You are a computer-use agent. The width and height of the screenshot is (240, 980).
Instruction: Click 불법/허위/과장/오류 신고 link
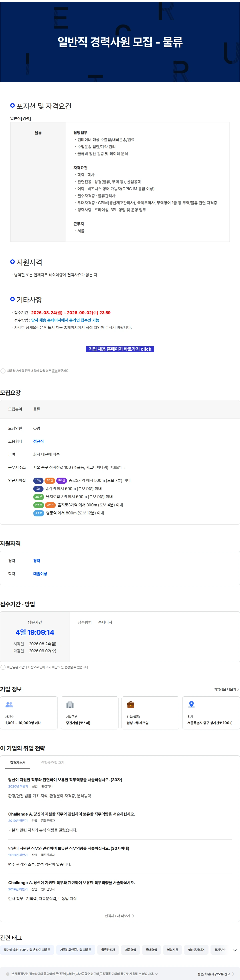pos(216,974)
